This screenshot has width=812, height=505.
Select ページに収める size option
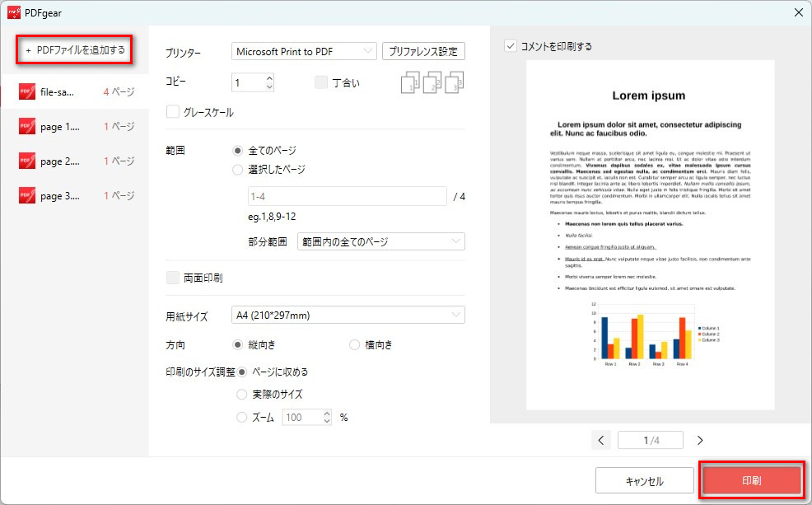click(241, 372)
